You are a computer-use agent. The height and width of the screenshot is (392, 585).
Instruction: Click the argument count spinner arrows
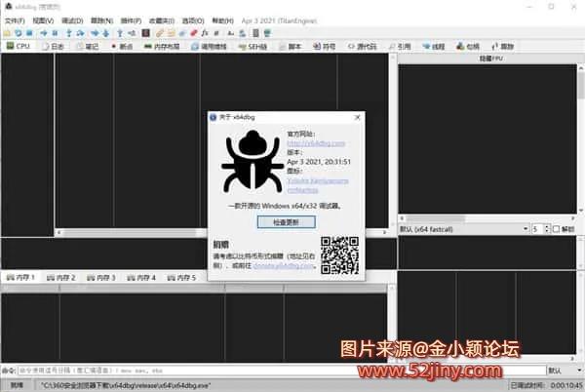point(547,229)
